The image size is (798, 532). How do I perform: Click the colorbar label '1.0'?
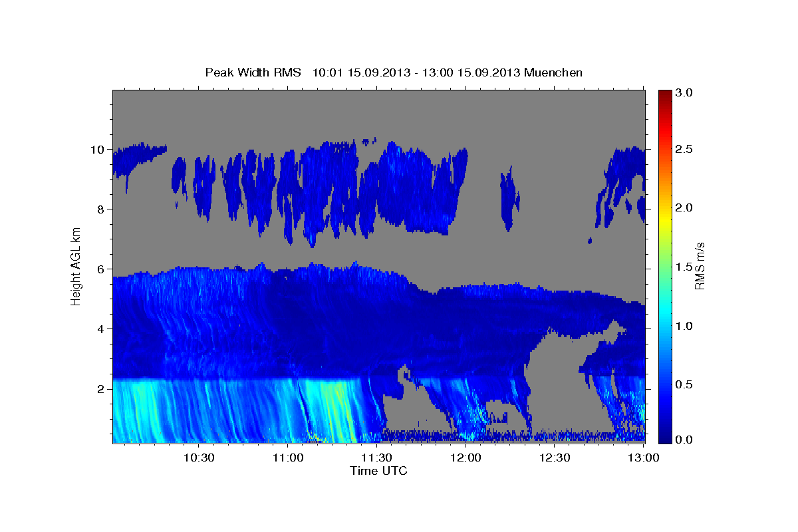pyautogui.click(x=685, y=326)
